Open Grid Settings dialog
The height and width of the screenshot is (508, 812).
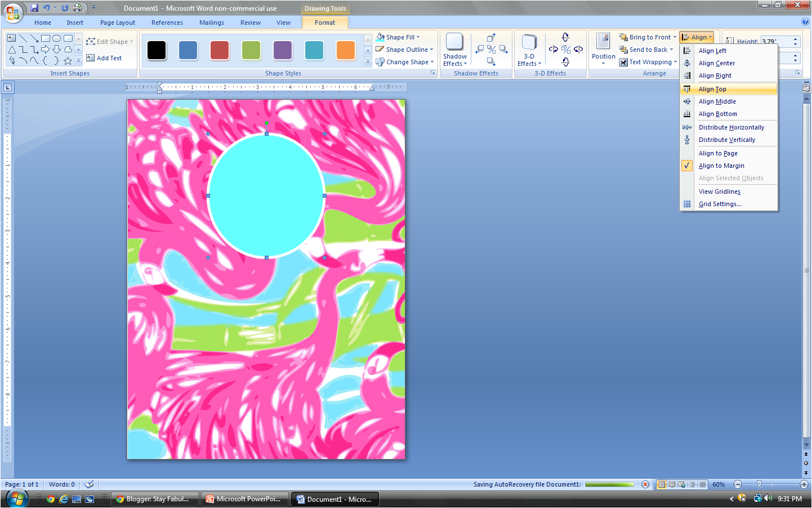(x=729, y=204)
